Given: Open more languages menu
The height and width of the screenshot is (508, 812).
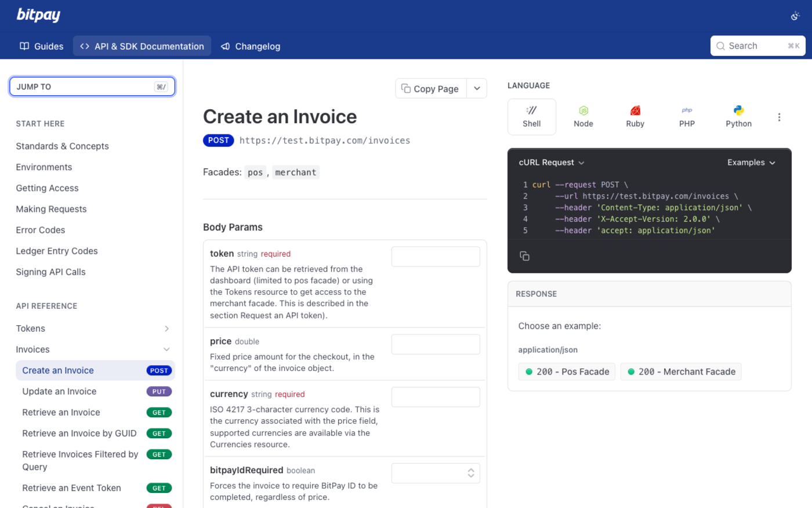Looking at the screenshot, I should coord(779,117).
